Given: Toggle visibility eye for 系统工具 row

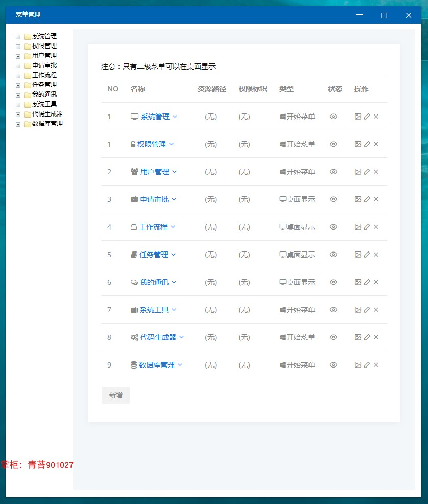Looking at the screenshot, I should [x=334, y=310].
